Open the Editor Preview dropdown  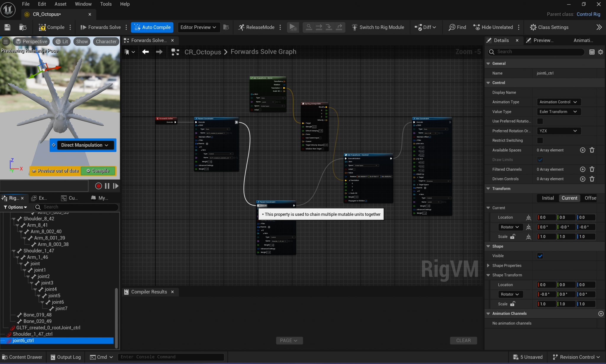point(199,27)
